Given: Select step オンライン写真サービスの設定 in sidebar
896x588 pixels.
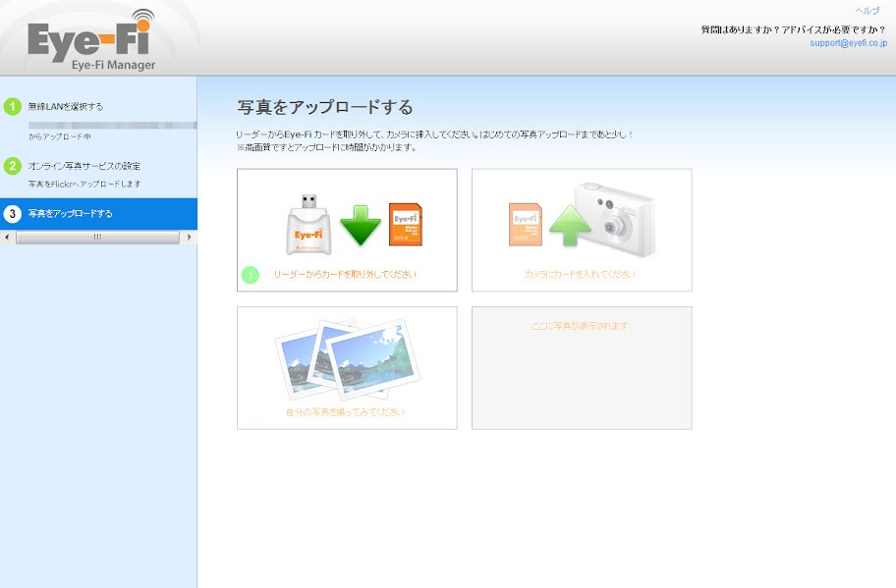Looking at the screenshot, I should point(84,166).
